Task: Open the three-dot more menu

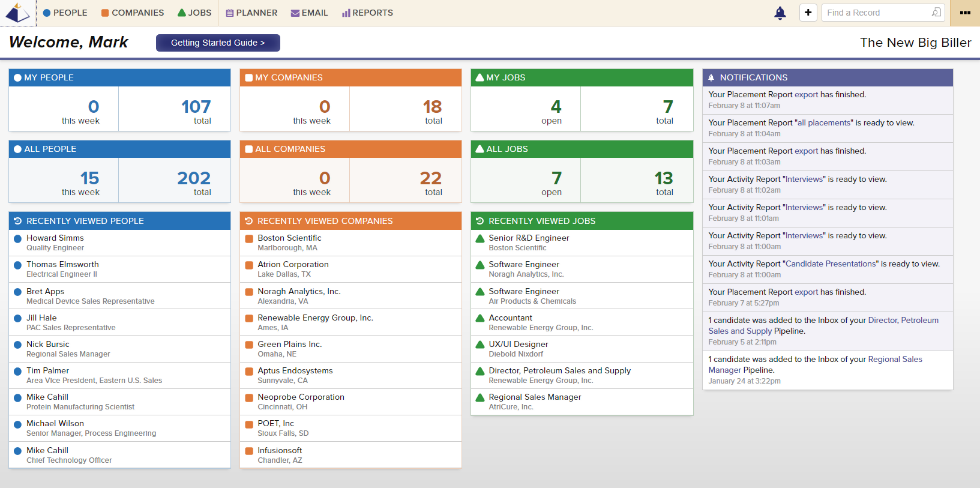Action: (x=965, y=13)
